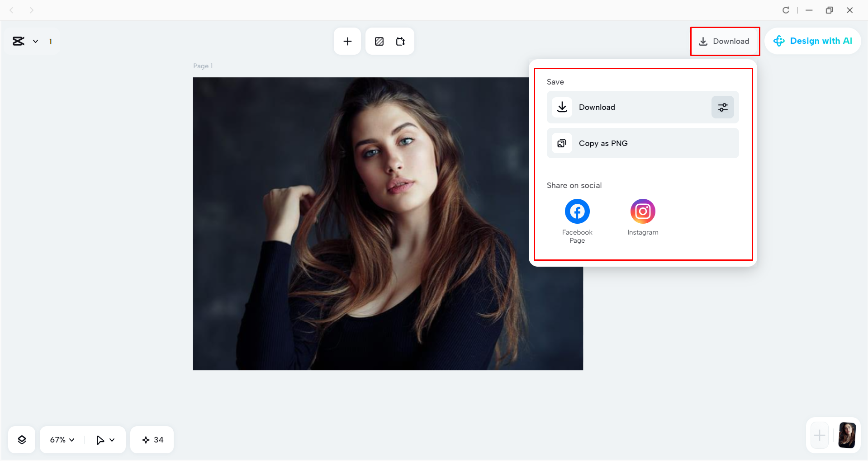The image size is (868, 461).
Task: Share to Facebook Page
Action: pyautogui.click(x=577, y=221)
